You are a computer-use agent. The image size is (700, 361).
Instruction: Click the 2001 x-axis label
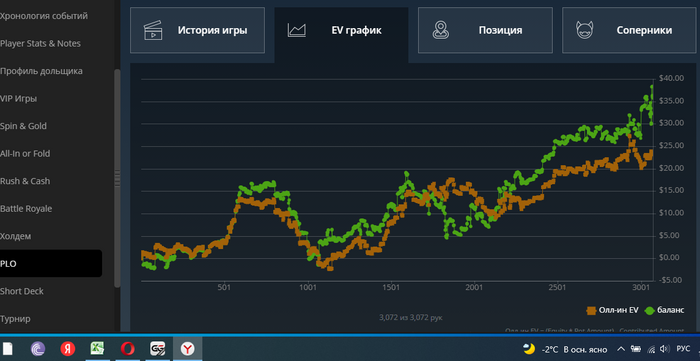tap(474, 288)
